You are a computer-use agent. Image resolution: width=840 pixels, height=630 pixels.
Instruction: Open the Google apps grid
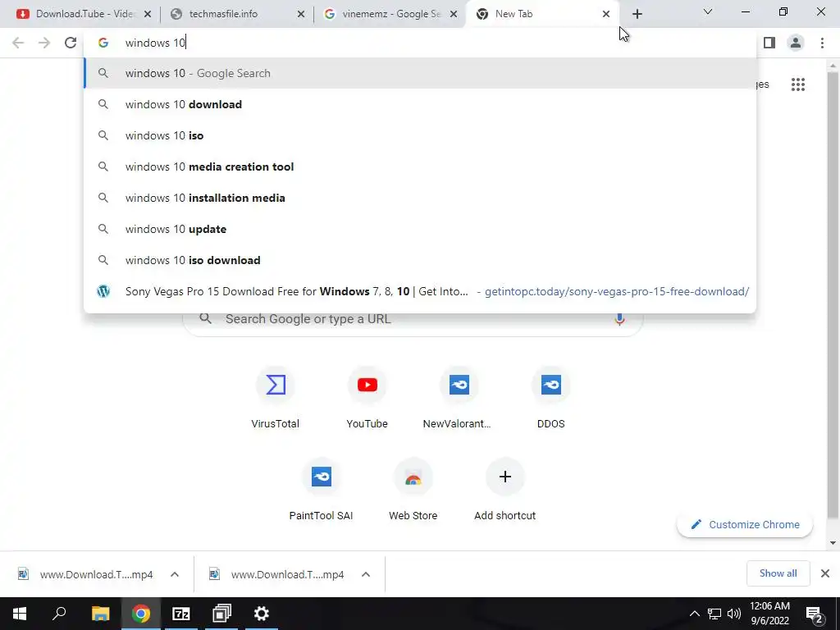tap(797, 84)
